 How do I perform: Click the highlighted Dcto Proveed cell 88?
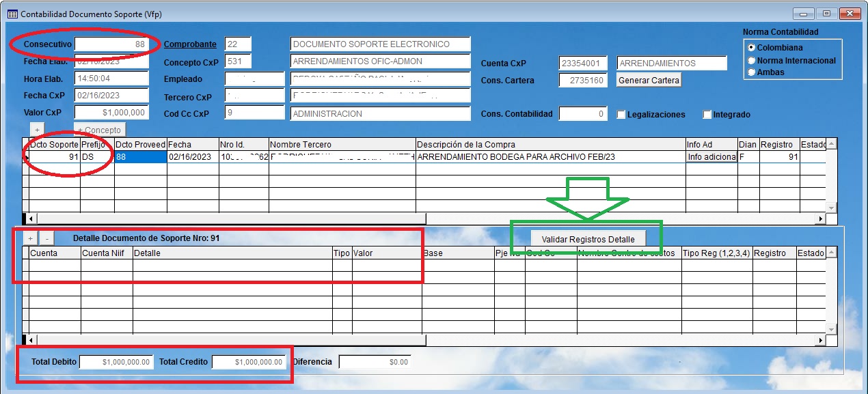coord(140,157)
